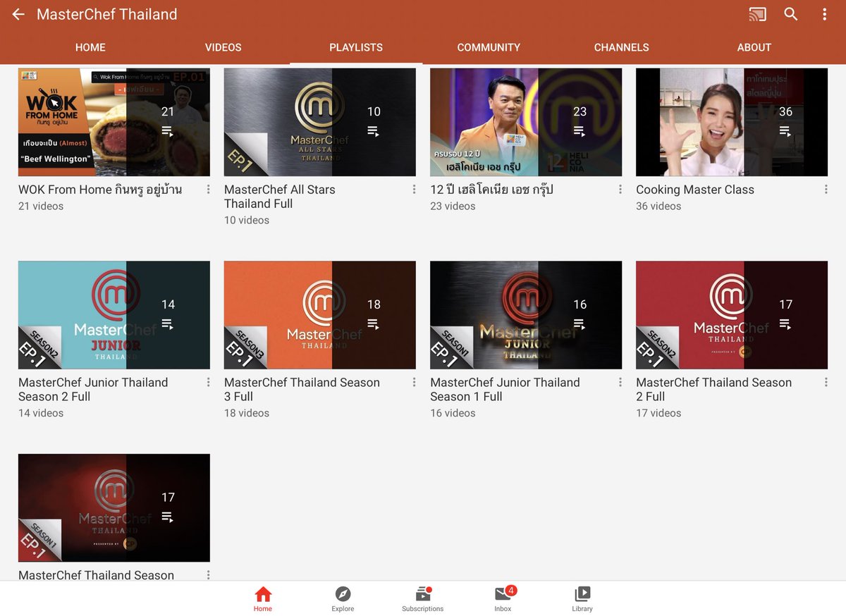Go back using the arrow icon
The width and height of the screenshot is (846, 616).
[18, 14]
